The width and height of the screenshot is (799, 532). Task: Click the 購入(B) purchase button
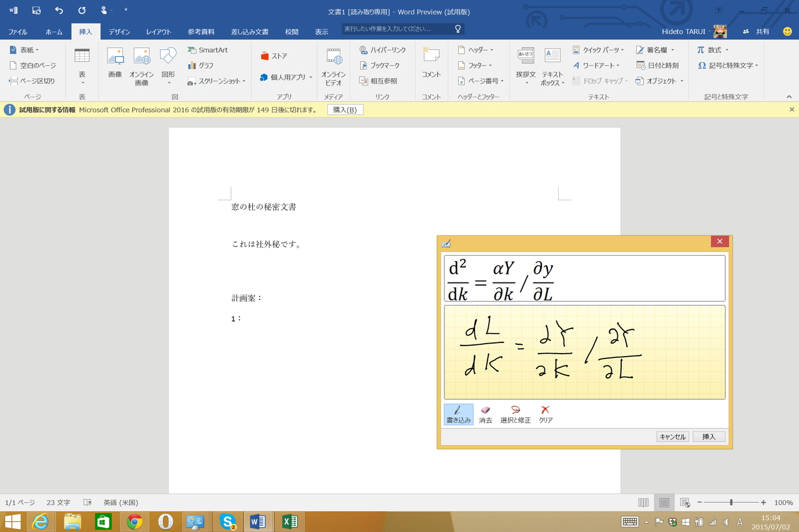[x=345, y=110]
